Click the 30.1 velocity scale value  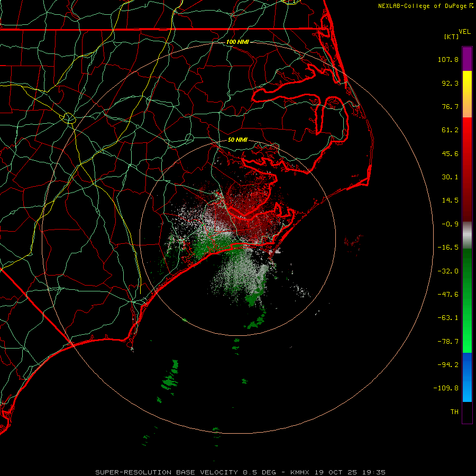pos(450,177)
